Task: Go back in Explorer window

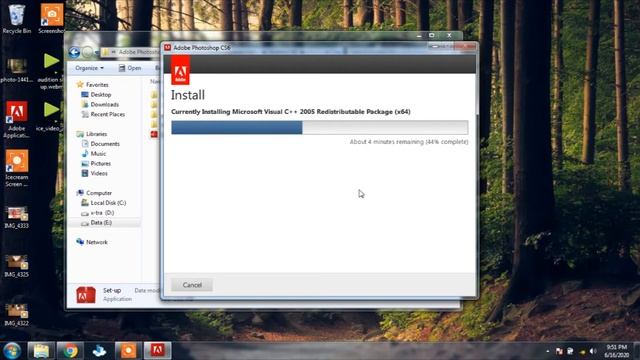Action: [x=74, y=52]
